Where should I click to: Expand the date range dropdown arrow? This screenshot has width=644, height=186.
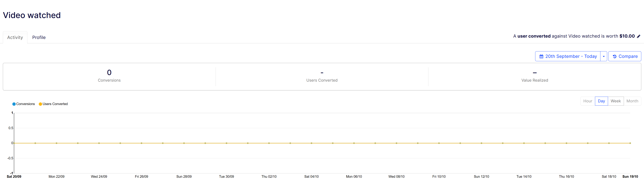(x=603, y=57)
